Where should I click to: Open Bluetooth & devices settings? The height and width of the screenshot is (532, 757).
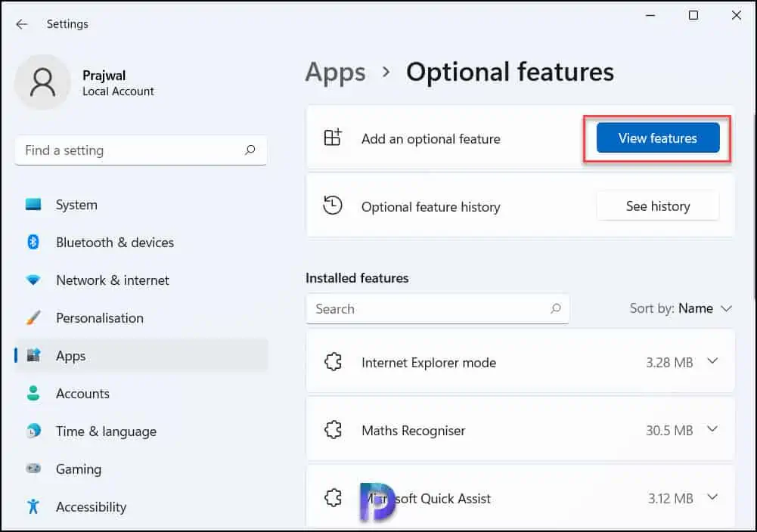click(x=141, y=242)
